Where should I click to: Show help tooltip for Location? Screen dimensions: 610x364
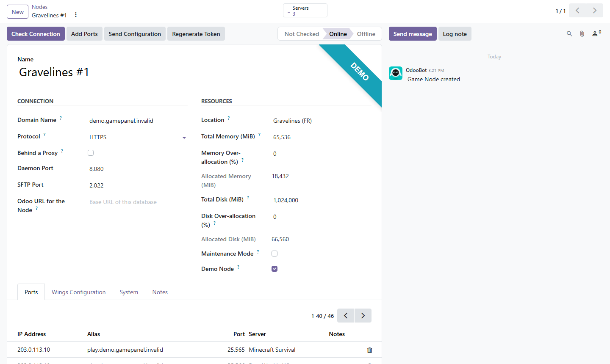coord(229,118)
